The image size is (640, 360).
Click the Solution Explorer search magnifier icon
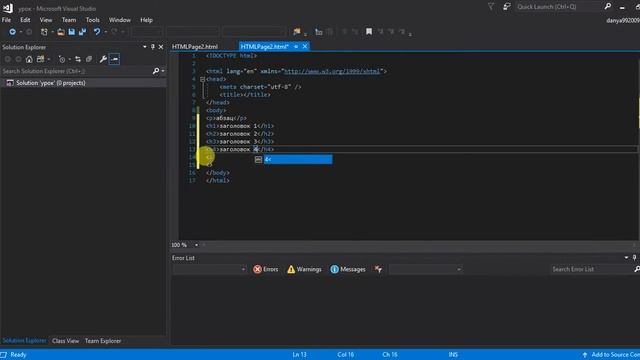(156, 71)
